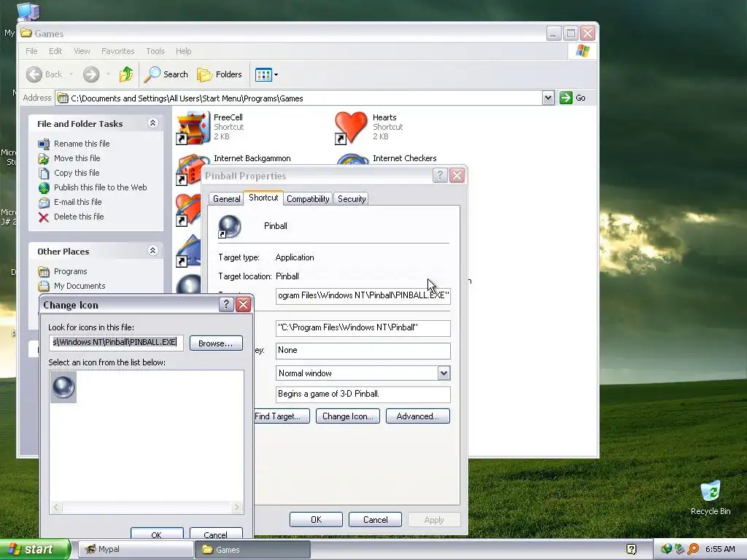The image size is (747, 560).
Task: Open the Views dropdown button
Action: coord(266,74)
